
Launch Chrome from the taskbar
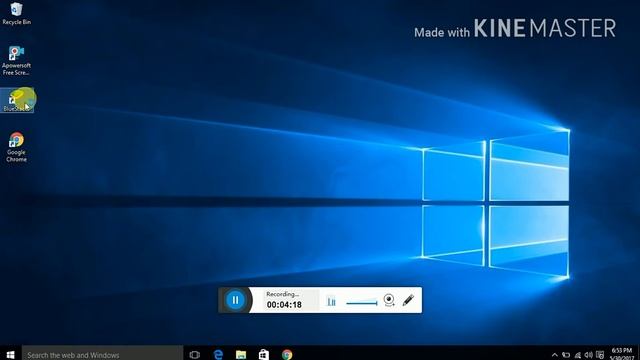point(287,355)
